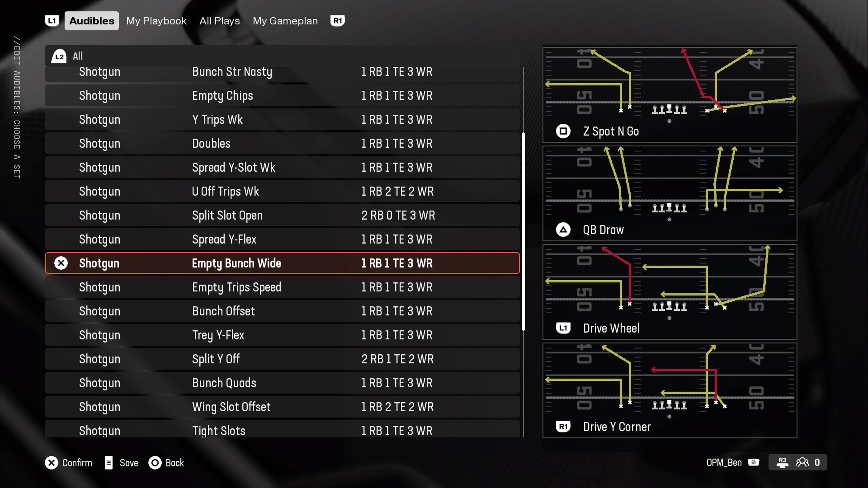Expand the 2 RB 0 TE 3 WR personnel group
Viewport: 868px width, 488px height.
397,215
